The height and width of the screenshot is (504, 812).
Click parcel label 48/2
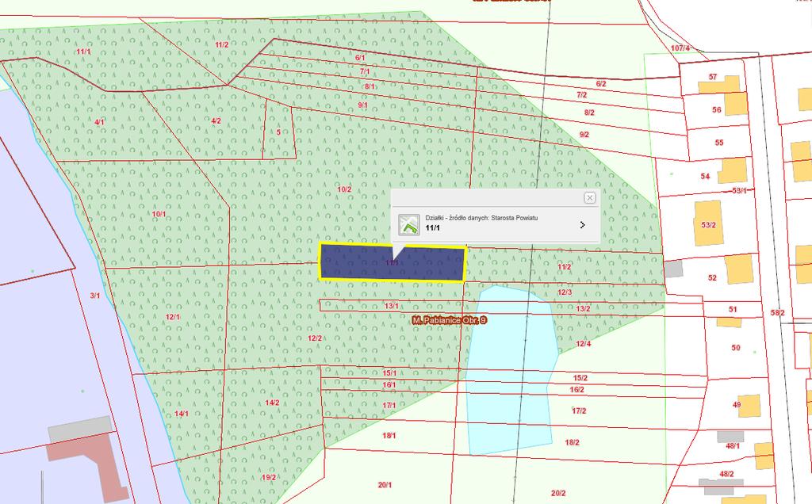[x=727, y=473]
